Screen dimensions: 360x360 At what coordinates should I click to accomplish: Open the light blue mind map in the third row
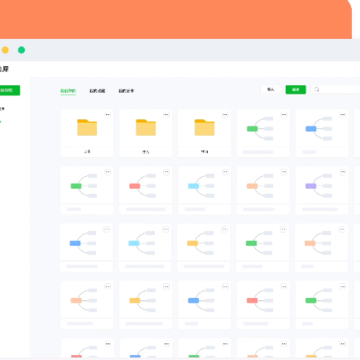[x=145, y=248]
